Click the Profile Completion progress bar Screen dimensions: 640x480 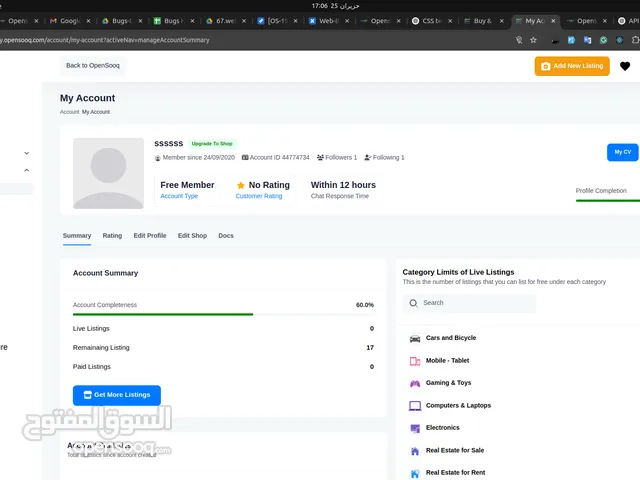coord(608,200)
